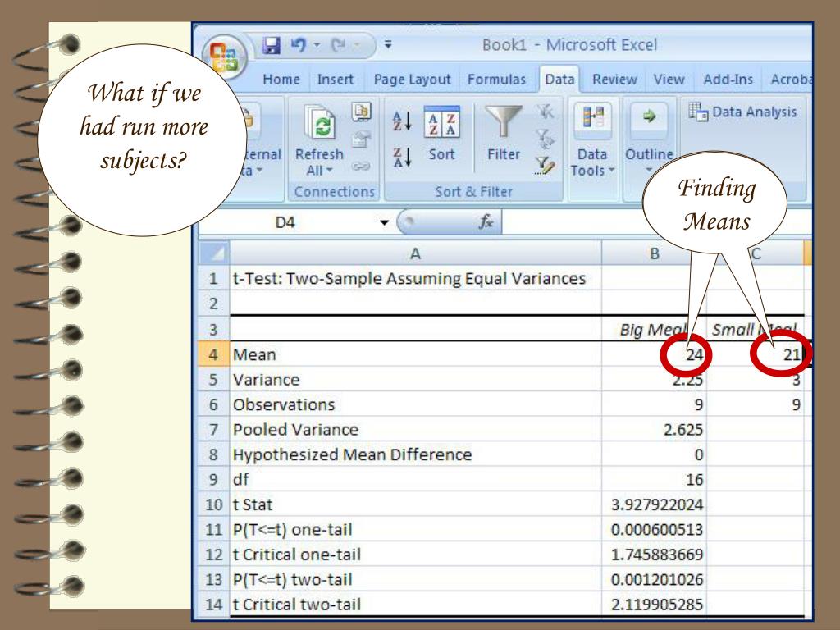Open the Page Layout tab

(412, 80)
